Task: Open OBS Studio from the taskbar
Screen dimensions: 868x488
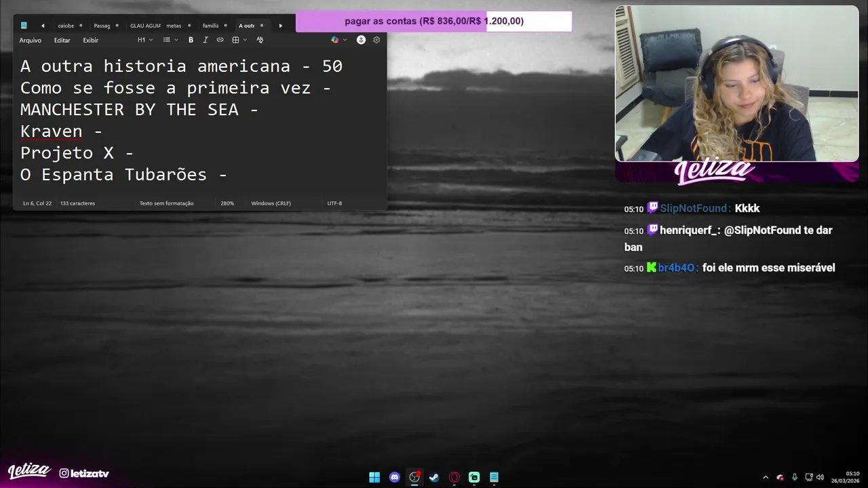Action: pos(414,477)
